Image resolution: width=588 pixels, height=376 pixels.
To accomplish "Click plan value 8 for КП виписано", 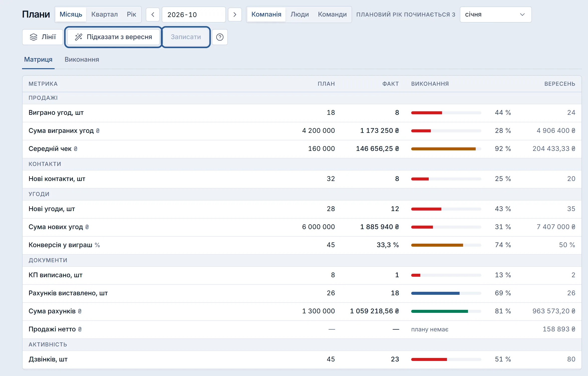I will click(x=333, y=275).
